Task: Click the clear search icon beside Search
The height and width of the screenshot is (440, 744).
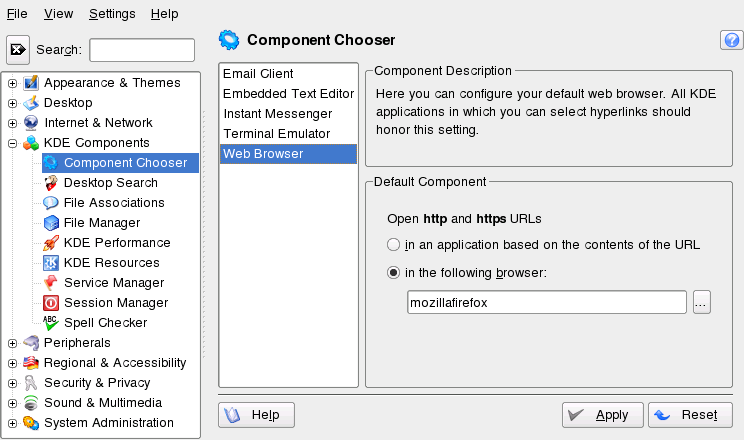Action: click(18, 49)
